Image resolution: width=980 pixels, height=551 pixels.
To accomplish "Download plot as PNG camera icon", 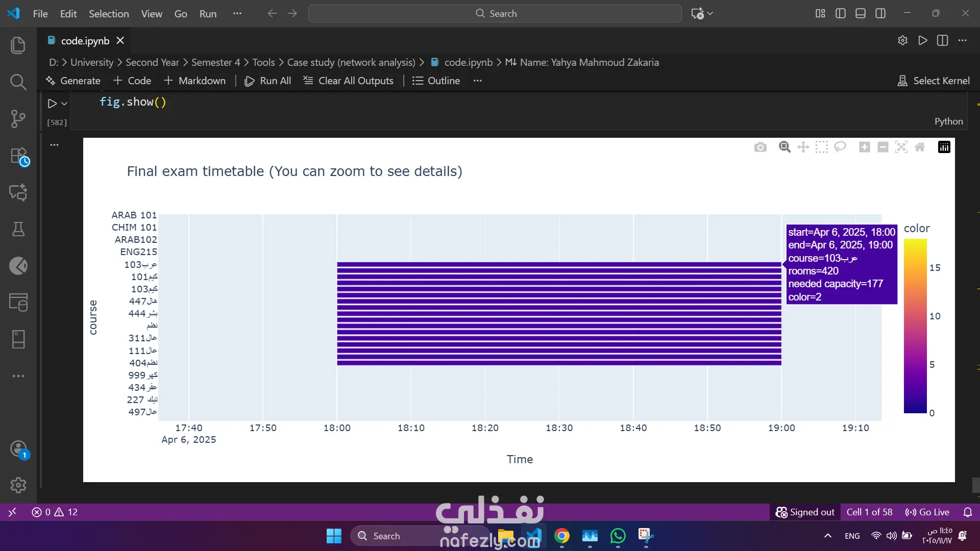I will coord(760,147).
